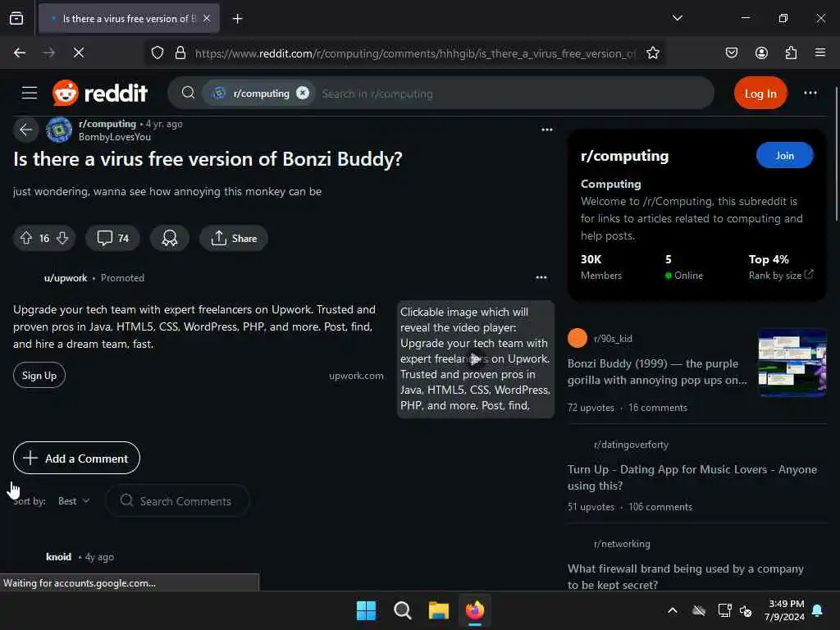
Task: Open the Sort by Best dropdown
Action: coord(73,501)
